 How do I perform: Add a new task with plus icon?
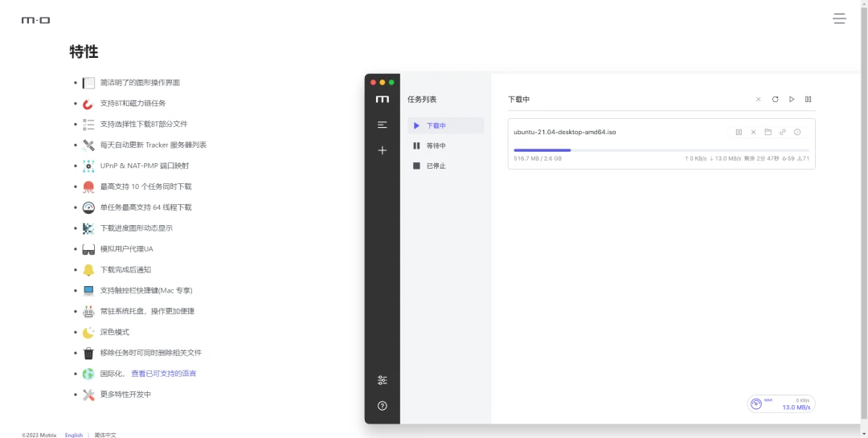tap(382, 150)
